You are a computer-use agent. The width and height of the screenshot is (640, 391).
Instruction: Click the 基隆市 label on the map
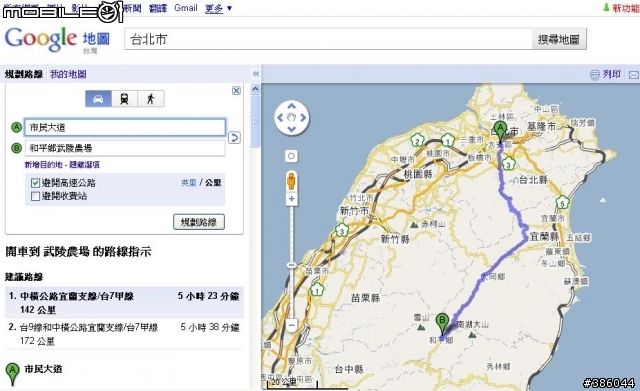click(541, 127)
